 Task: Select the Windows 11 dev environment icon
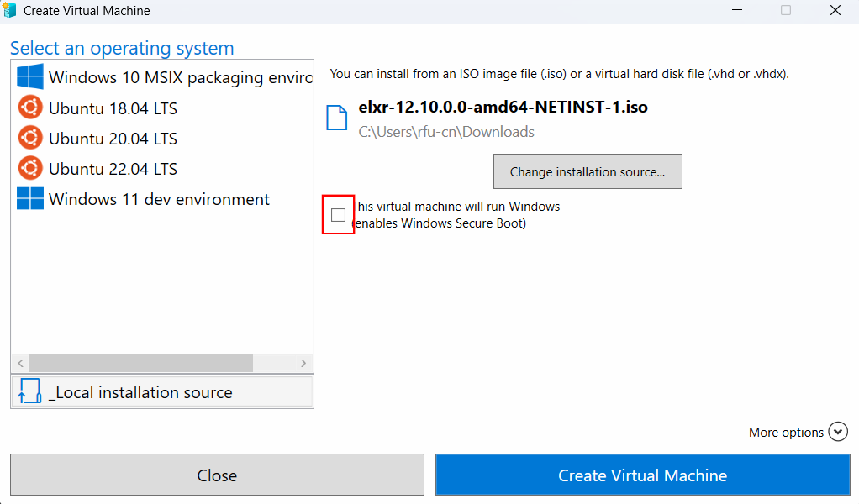pyautogui.click(x=29, y=199)
